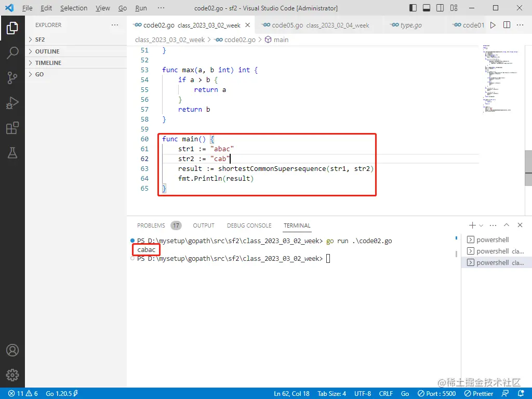Select the TERMINAL panel tab
532x399 pixels.
click(297, 225)
